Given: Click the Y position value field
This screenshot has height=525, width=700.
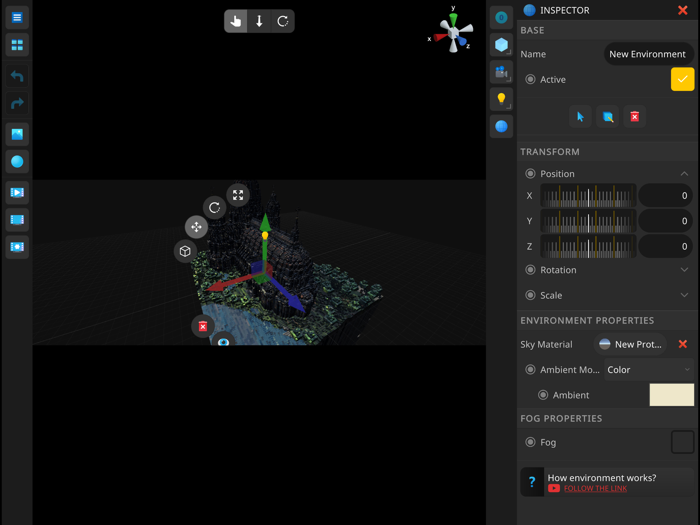Looking at the screenshot, I should tap(666, 221).
